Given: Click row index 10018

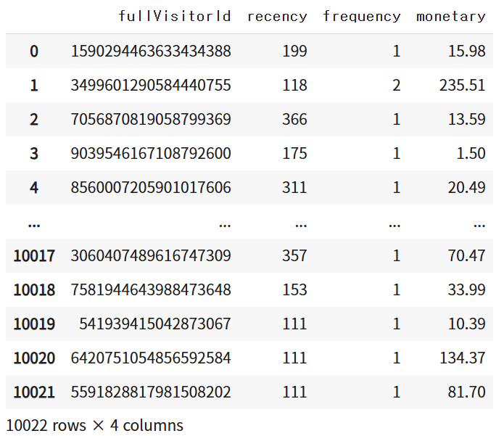Looking at the screenshot, I should (x=34, y=289).
